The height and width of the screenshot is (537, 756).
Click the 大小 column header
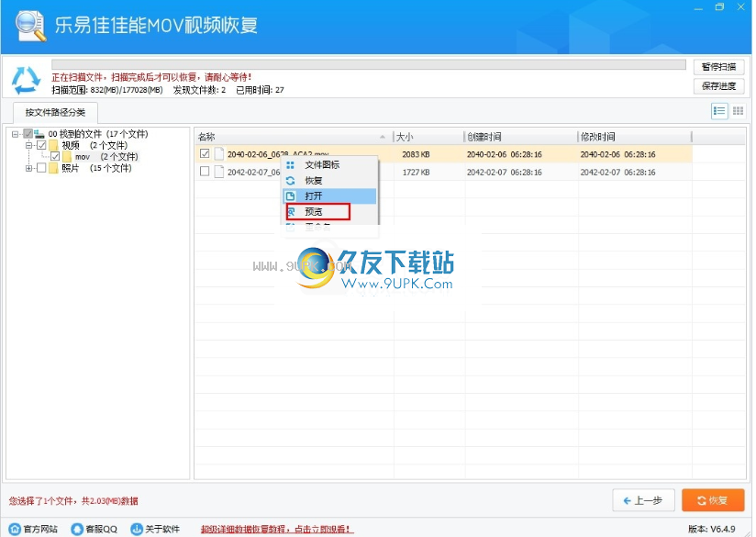pos(428,137)
